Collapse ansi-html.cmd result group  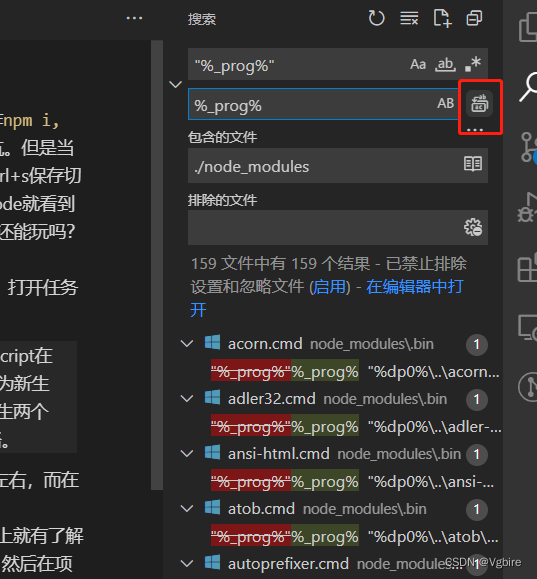pos(187,453)
